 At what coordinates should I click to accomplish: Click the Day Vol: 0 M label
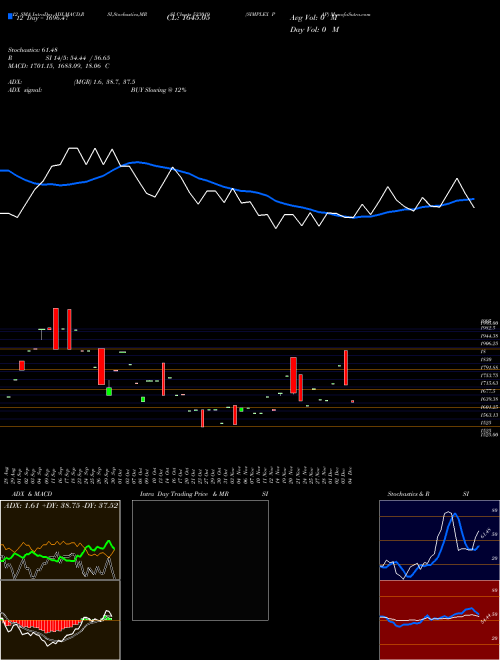(x=314, y=30)
